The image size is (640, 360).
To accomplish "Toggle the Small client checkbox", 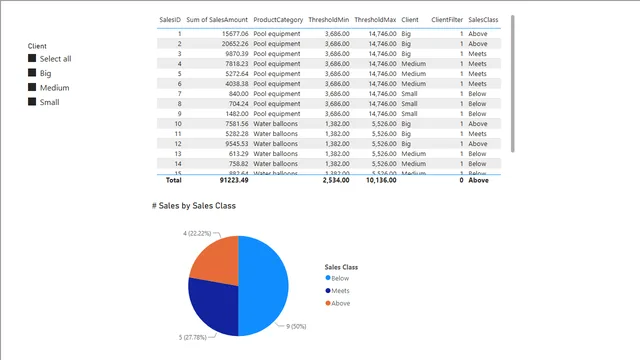I will click(32, 102).
